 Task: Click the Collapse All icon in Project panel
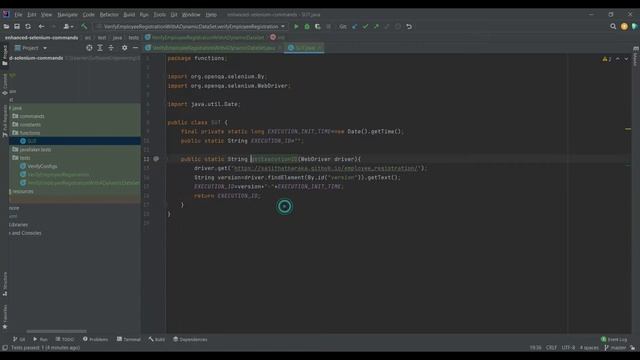point(111,48)
